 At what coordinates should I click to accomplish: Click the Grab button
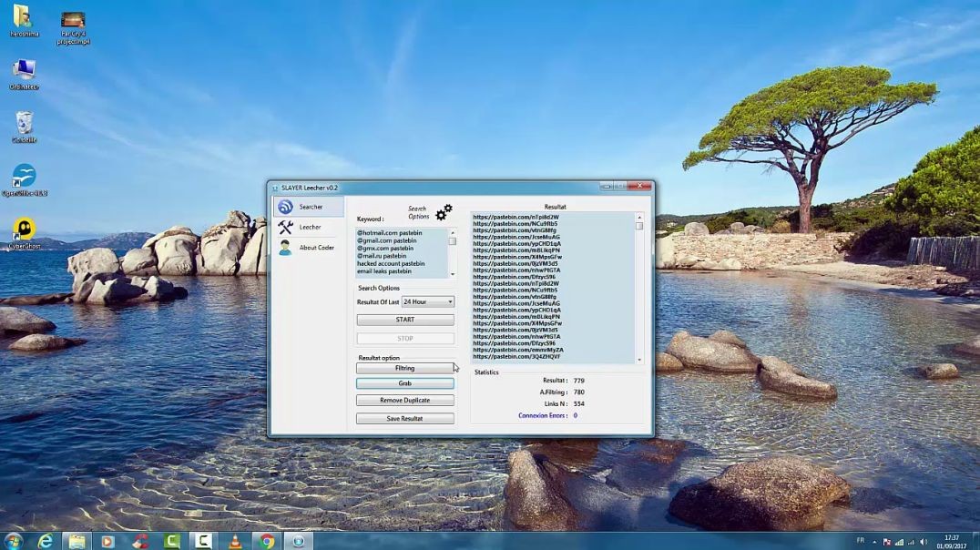coord(405,383)
